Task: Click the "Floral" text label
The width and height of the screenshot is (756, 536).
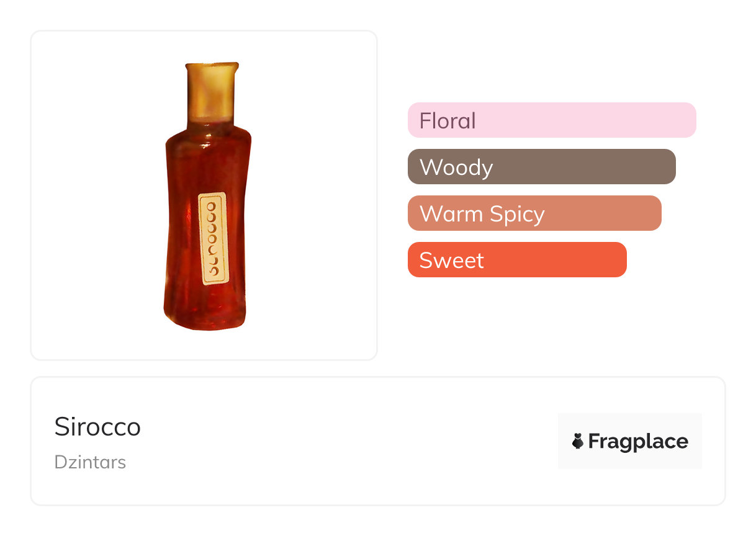Action: point(448,120)
